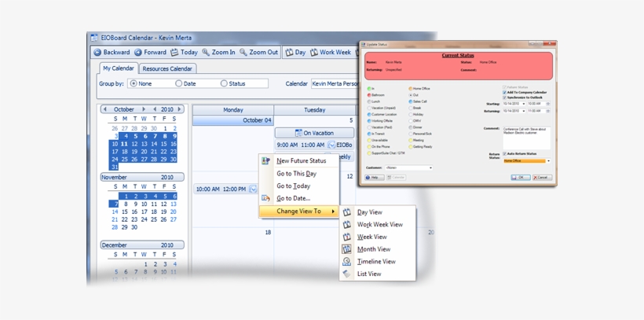
Task: Choose the Meeting status option
Action: [410, 140]
